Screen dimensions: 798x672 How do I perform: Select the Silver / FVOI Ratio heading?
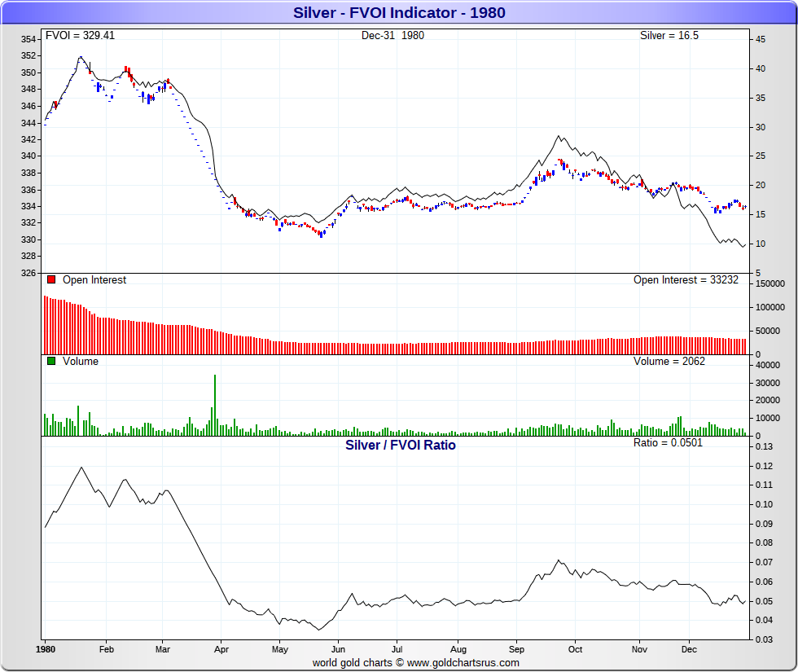click(x=400, y=446)
